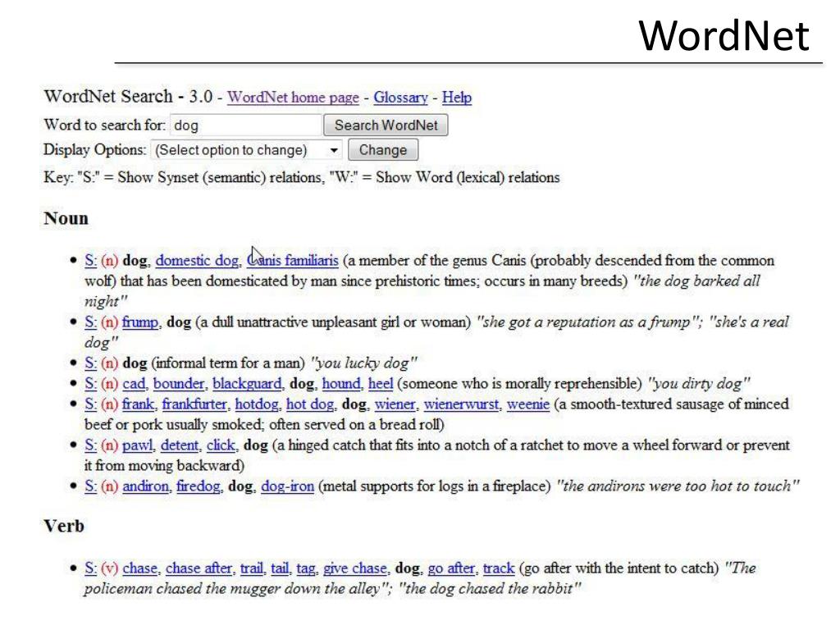Viewport: 840px width, 630px height.
Task: Open the 'tail' word link
Action: pos(280,568)
